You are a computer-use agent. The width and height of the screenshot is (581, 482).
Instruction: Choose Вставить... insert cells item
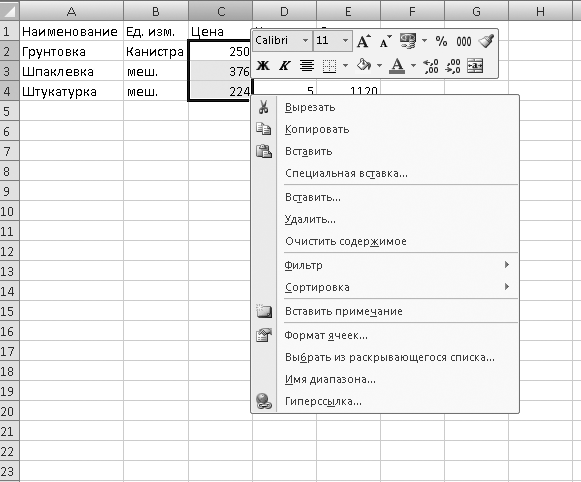pyautogui.click(x=385, y=197)
